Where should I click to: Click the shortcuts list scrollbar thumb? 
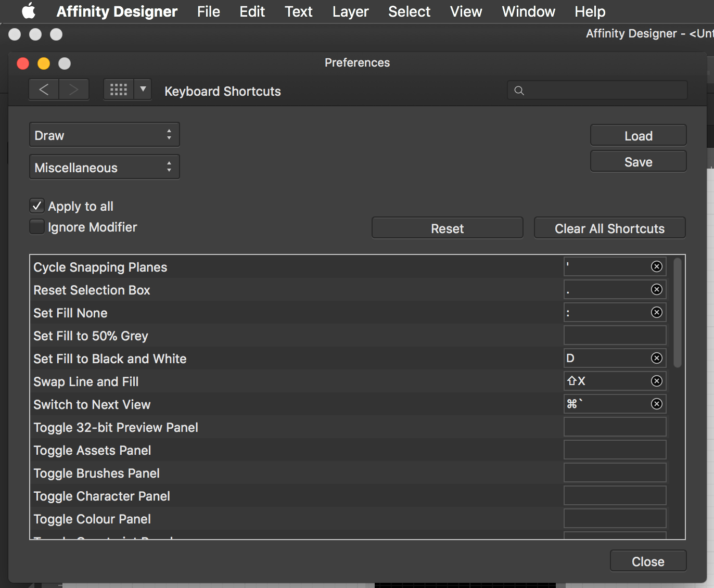click(x=677, y=313)
